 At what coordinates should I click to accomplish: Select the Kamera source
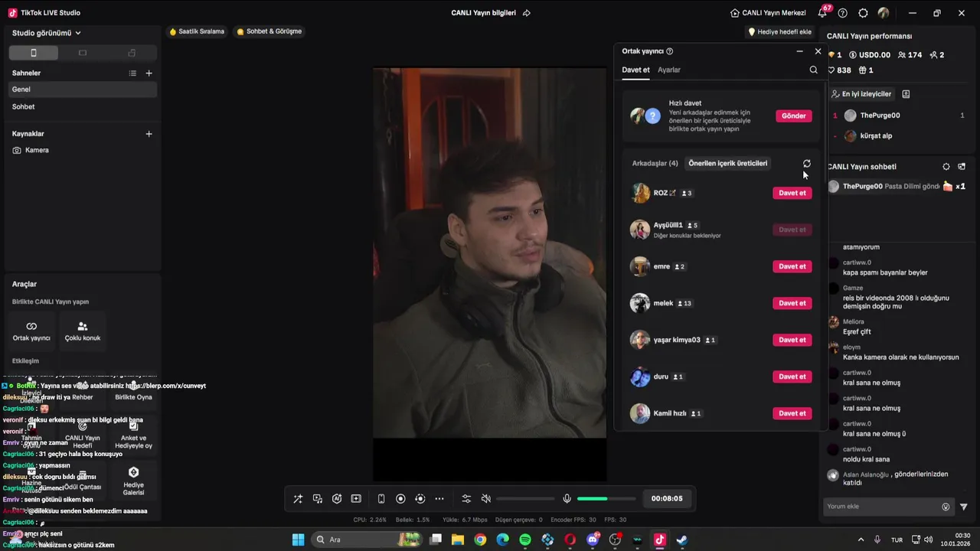tap(82, 150)
